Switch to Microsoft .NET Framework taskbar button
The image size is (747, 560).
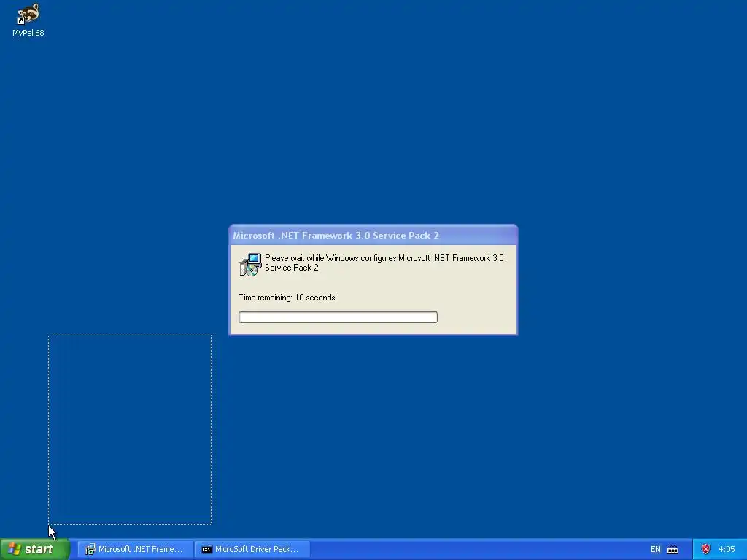coord(135,549)
